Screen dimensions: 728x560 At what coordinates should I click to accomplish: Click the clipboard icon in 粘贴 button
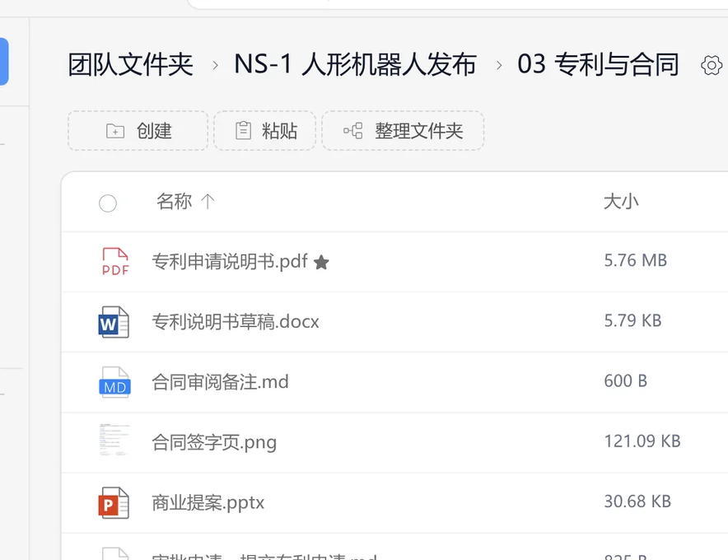(243, 130)
